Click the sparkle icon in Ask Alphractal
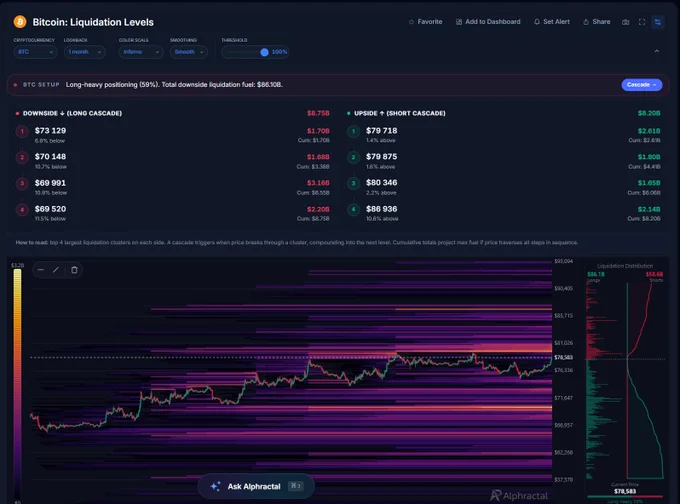The height and width of the screenshot is (504, 680). [x=216, y=486]
